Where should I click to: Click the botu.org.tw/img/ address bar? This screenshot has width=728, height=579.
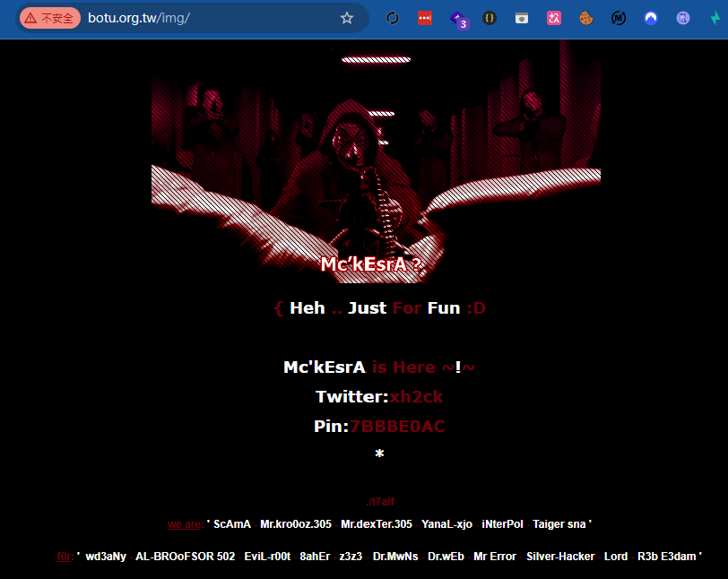209,18
